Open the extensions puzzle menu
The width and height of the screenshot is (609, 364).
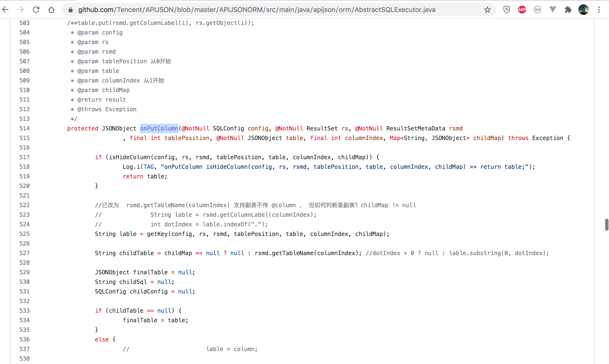click(x=568, y=10)
